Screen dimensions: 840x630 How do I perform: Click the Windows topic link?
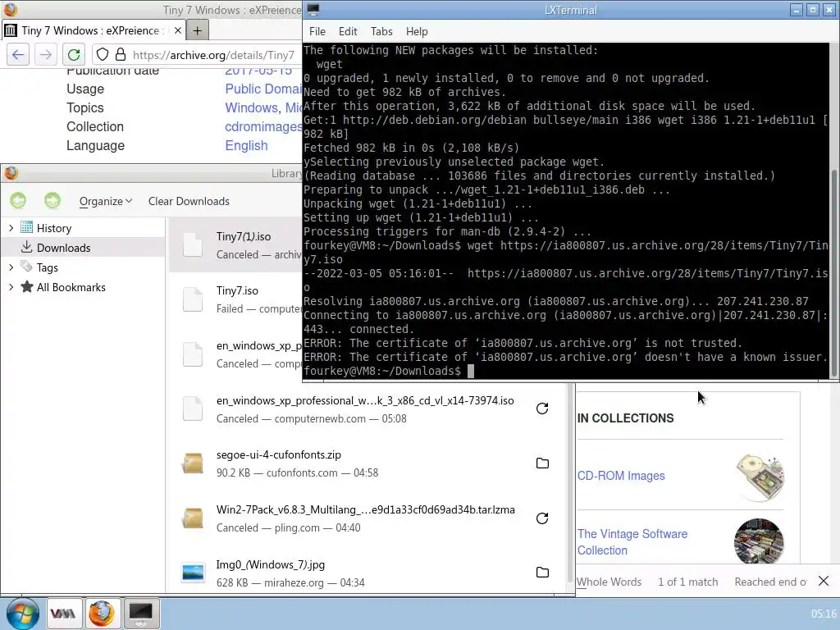pyautogui.click(x=251, y=107)
